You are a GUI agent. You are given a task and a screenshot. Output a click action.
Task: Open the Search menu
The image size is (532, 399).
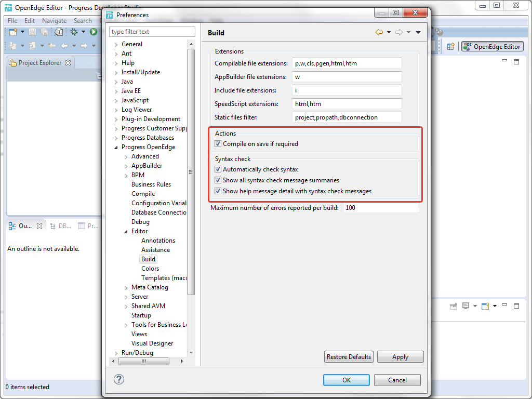tap(83, 21)
